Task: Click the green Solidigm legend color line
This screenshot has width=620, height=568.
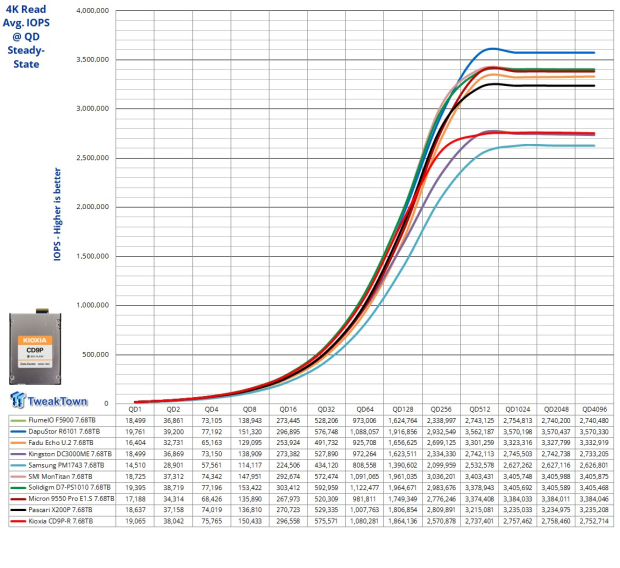Action: pos(18,488)
